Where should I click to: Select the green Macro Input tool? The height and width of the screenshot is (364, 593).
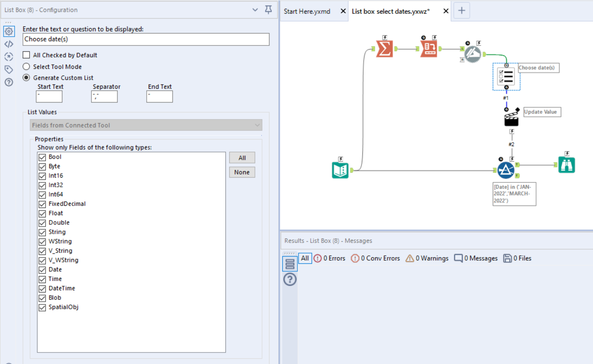pyautogui.click(x=340, y=169)
